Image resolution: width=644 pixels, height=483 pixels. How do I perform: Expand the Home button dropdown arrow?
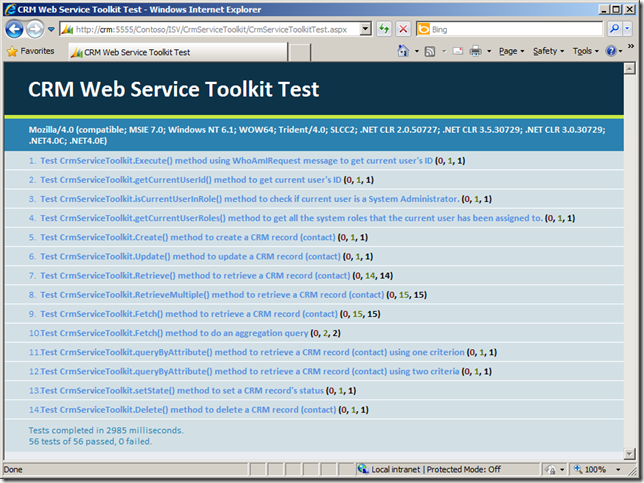click(416, 51)
